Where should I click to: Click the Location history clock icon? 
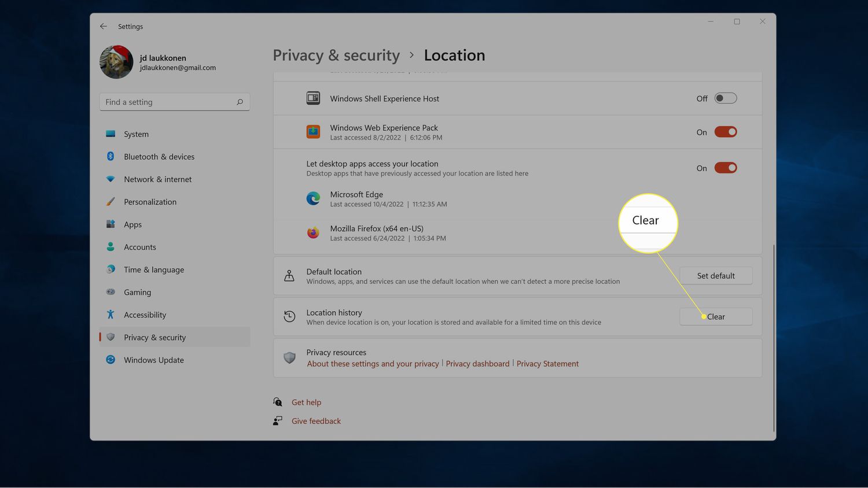tap(289, 317)
